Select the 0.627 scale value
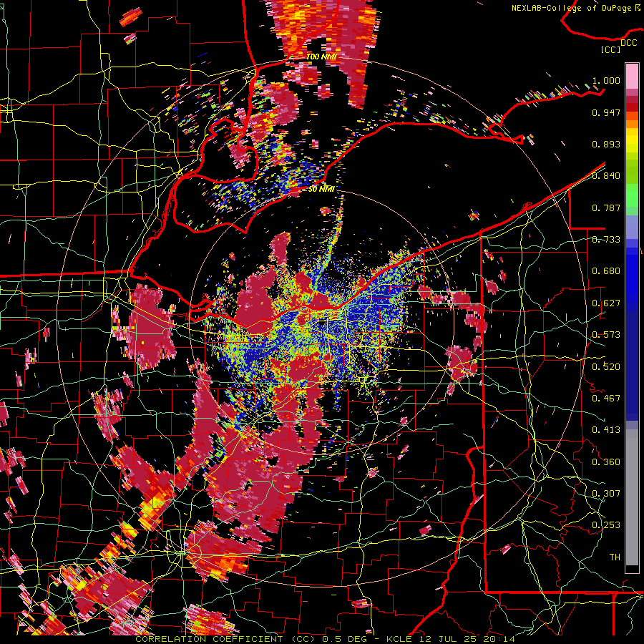Screen dimensions: 644x644 pyautogui.click(x=606, y=303)
